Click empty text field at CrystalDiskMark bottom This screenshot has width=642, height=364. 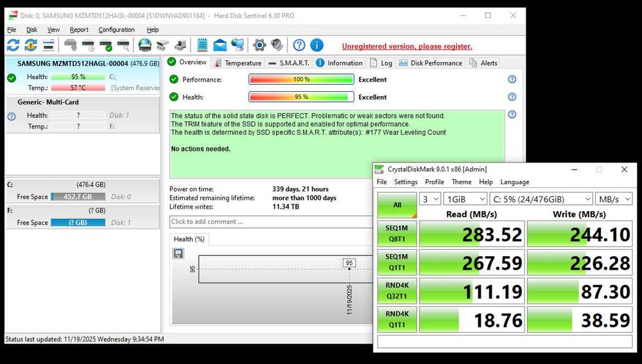[x=505, y=342]
